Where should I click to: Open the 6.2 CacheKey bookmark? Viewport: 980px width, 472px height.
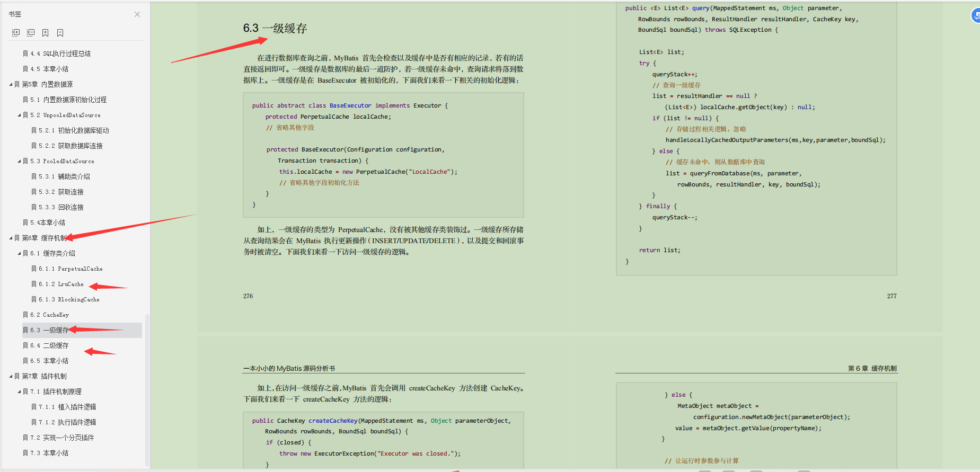[x=49, y=315]
